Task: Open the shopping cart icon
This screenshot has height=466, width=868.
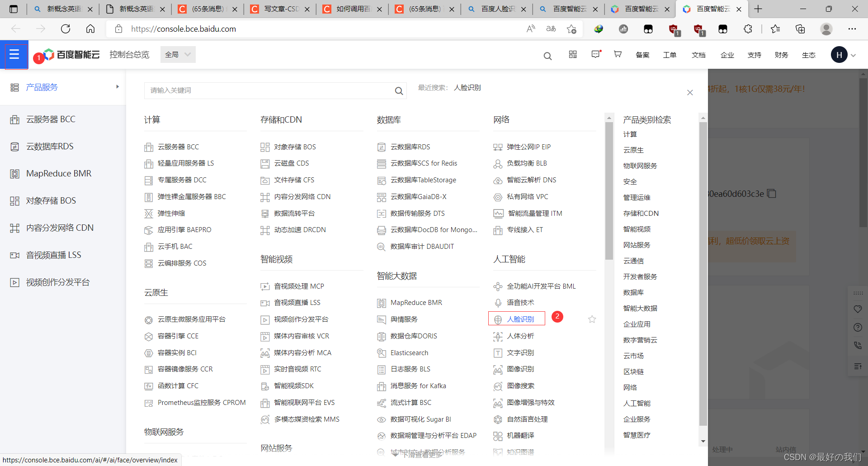Action: [618, 54]
